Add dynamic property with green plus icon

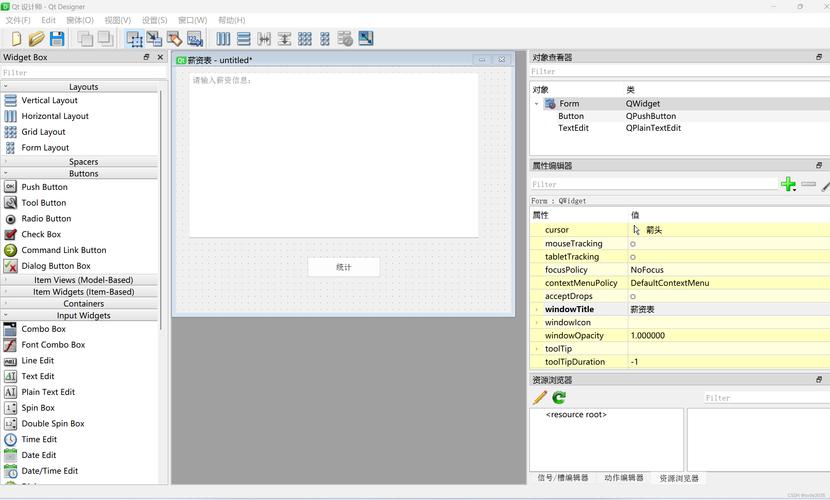tap(788, 184)
